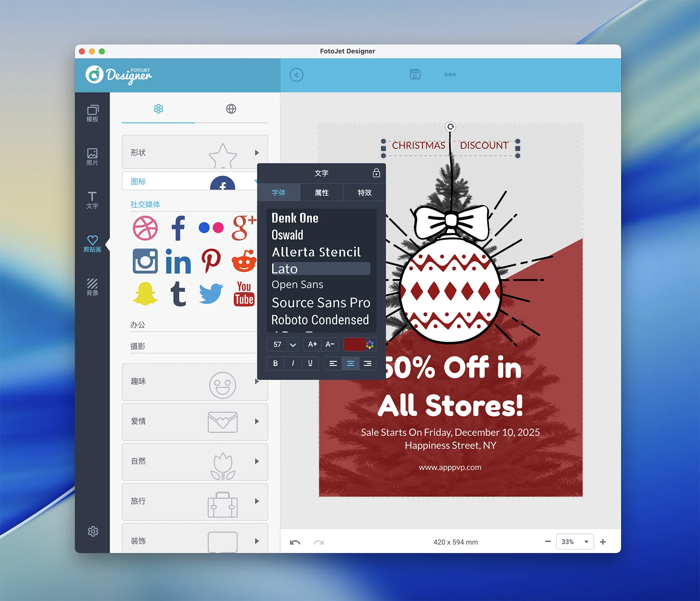Viewport: 700px width, 601px height.
Task: Choose the Oswald font
Action: coord(287,235)
